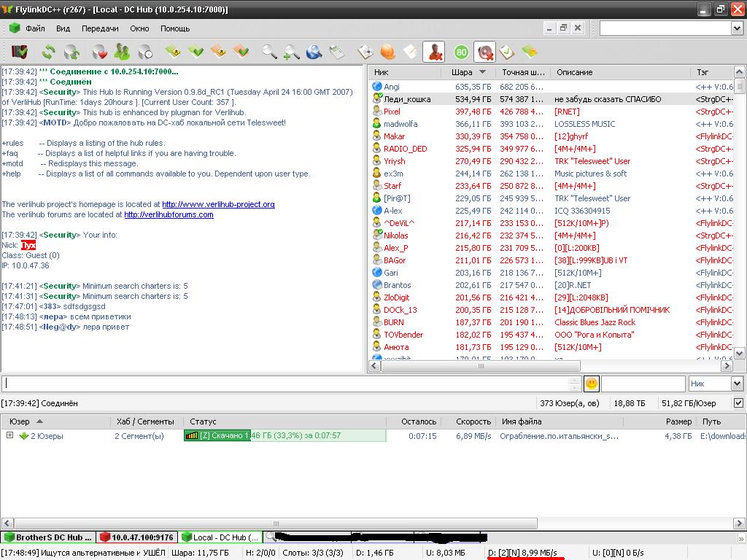The height and width of the screenshot is (560, 747).
Task: Toggle the checkbox beside 51,82 ГБ/Юзер
Action: [x=738, y=403]
